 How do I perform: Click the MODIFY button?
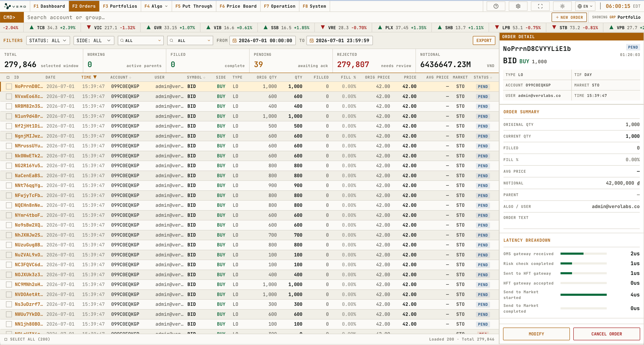pos(536,334)
